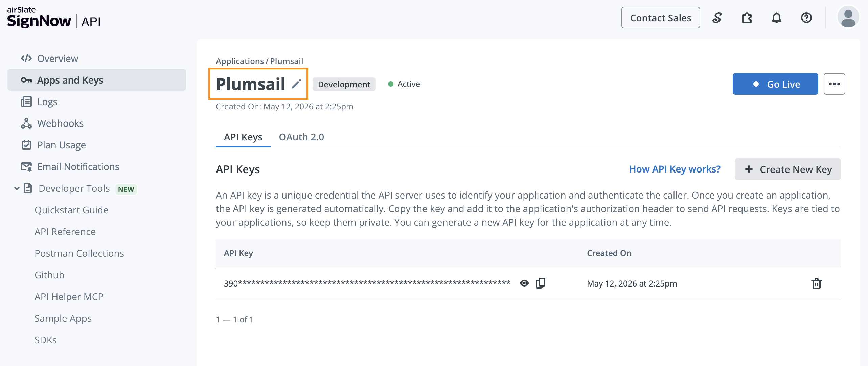Click the Contact Sales button
Viewport: 868px width, 366px height.
(x=660, y=18)
